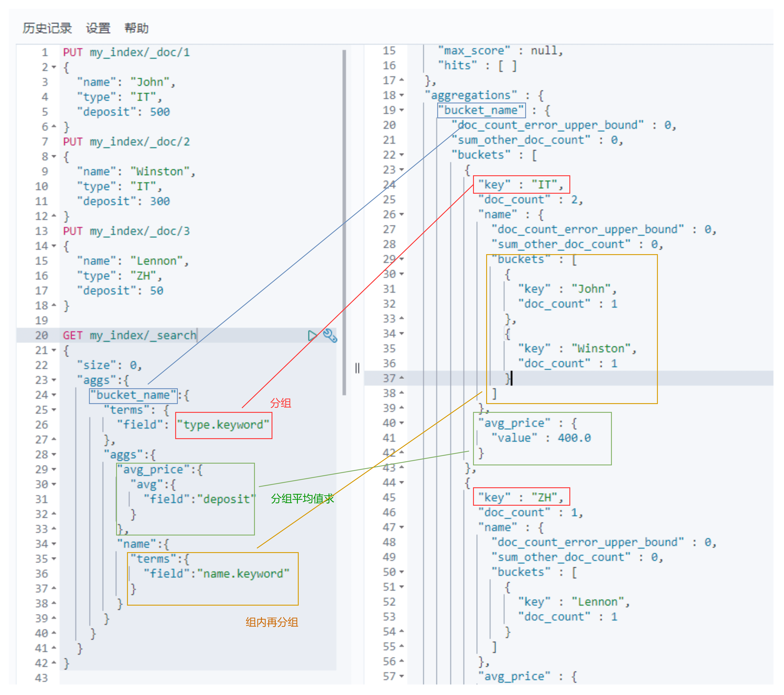
Task: Run the GET my_index/_search request
Action: (312, 336)
